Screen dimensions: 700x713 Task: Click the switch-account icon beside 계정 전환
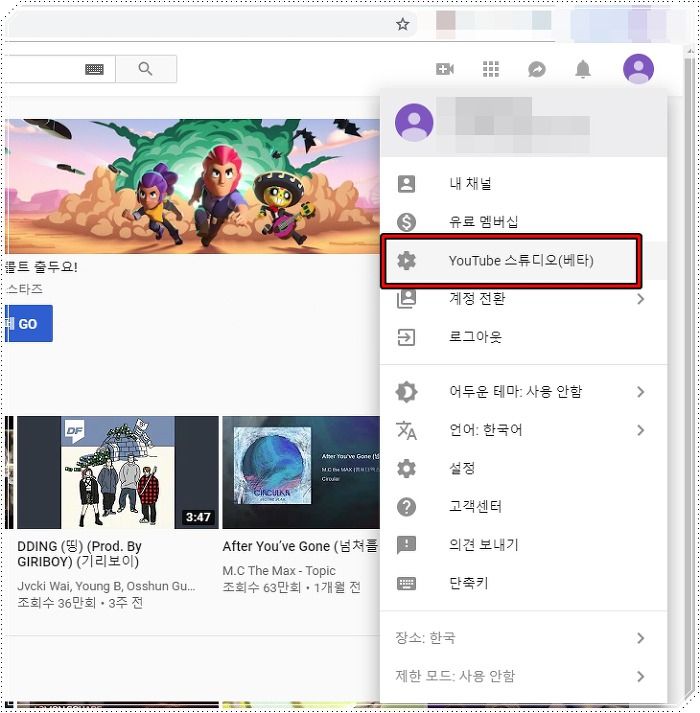point(406,299)
